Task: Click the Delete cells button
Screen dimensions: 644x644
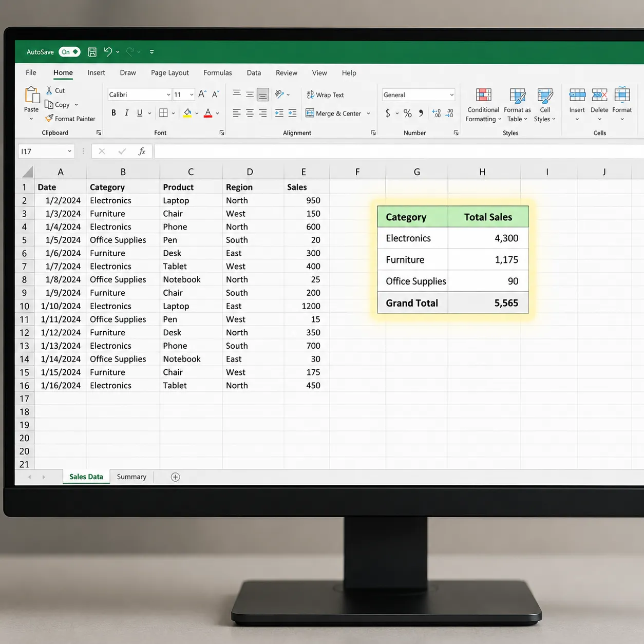Action: (599, 104)
